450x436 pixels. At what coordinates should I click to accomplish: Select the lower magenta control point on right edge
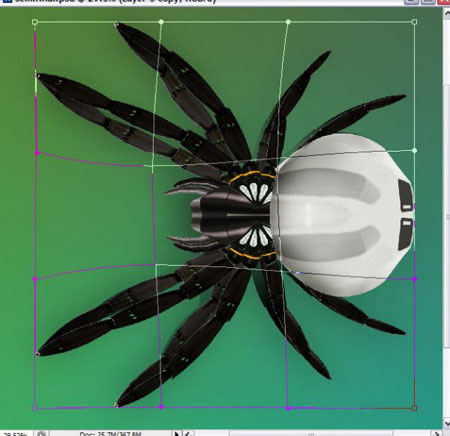414,279
